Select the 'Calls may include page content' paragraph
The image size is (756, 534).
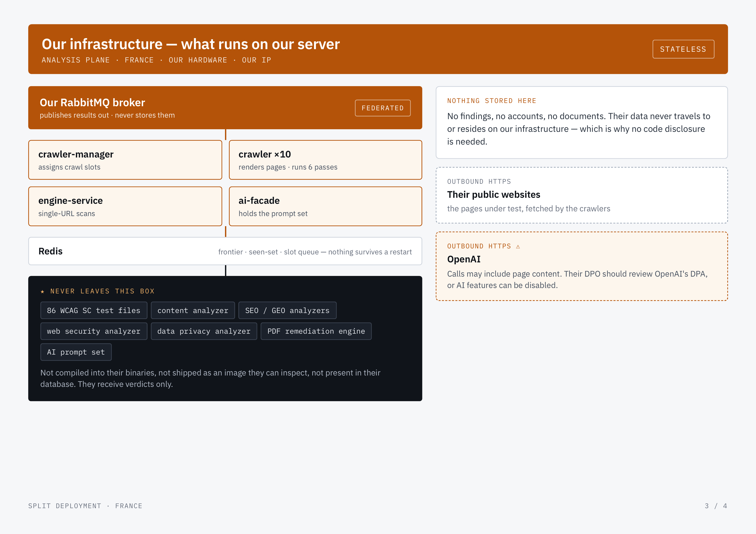(577, 280)
